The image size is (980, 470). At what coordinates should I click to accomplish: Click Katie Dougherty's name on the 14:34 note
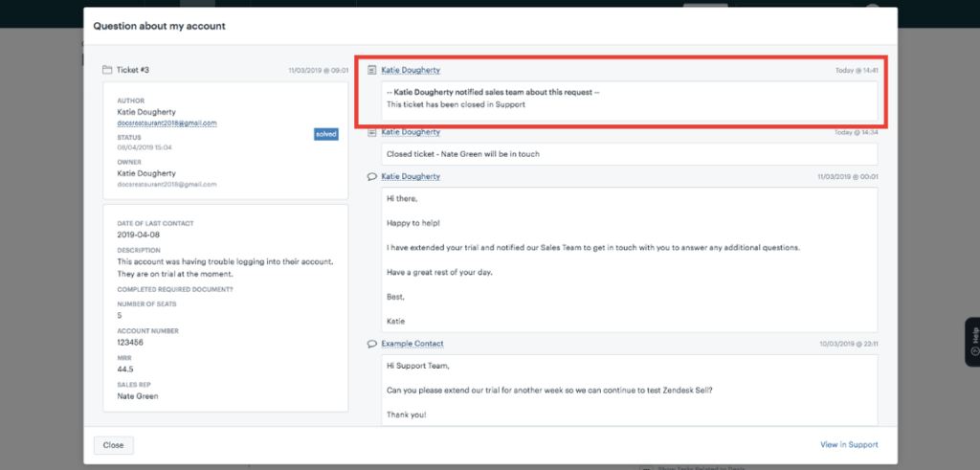click(411, 132)
